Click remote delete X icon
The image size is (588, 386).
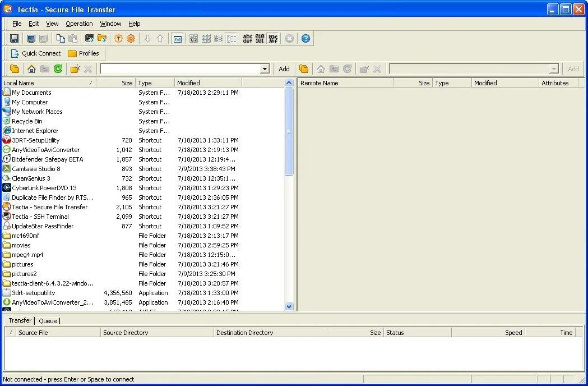tap(377, 68)
